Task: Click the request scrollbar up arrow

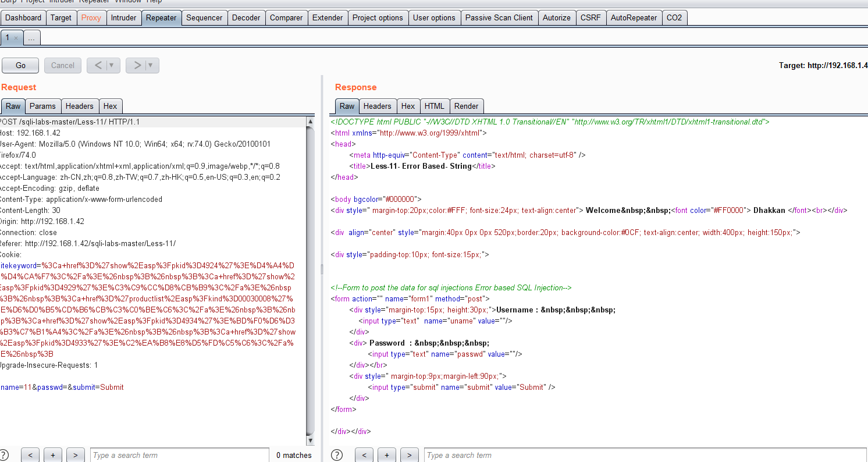Action: (310, 122)
